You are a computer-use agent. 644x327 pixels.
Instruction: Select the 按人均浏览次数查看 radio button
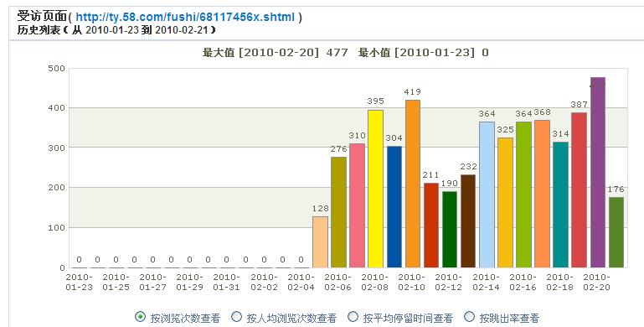pyautogui.click(x=236, y=317)
